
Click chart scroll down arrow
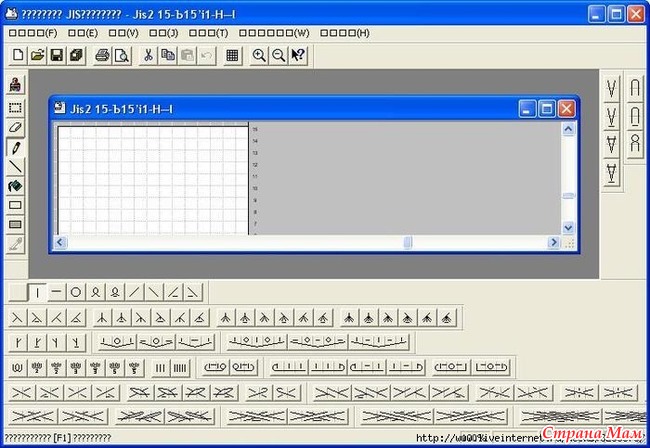point(568,227)
